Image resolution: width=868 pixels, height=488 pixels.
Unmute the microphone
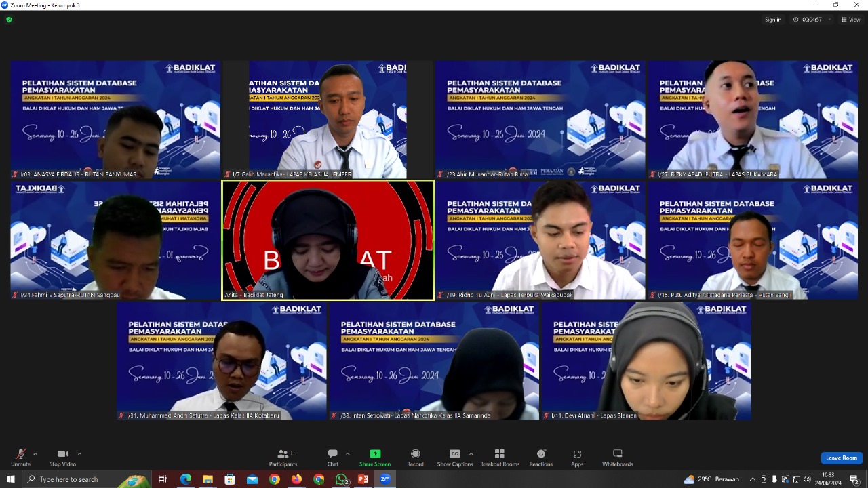(20, 455)
